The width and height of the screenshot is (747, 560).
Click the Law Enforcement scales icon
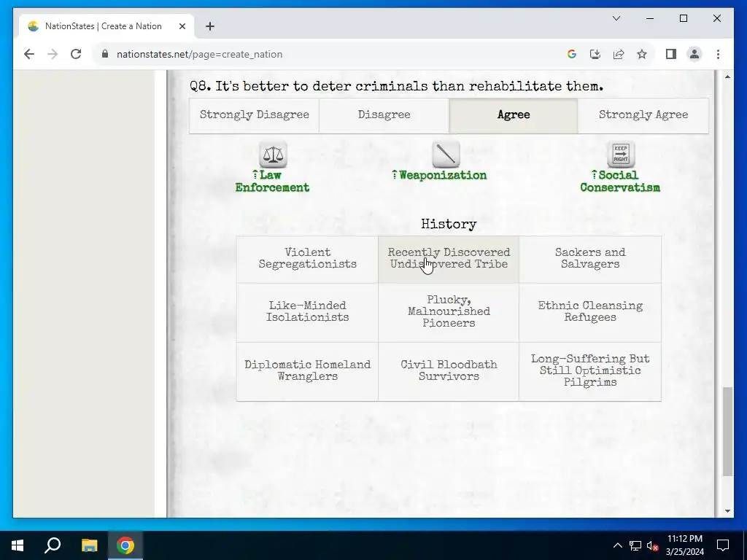tap(273, 155)
